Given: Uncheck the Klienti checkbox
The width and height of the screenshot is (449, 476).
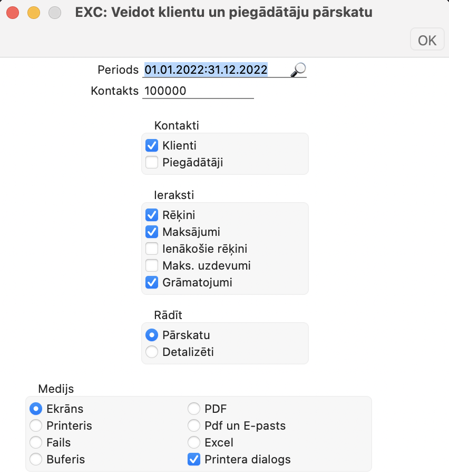Looking at the screenshot, I should pos(152,145).
